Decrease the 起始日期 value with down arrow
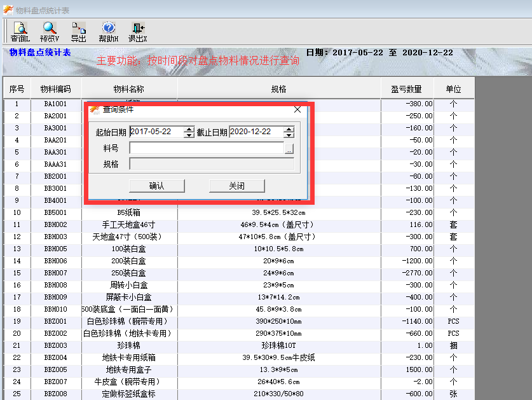Image resolution: width=532 pixels, height=400 pixels. [x=189, y=135]
